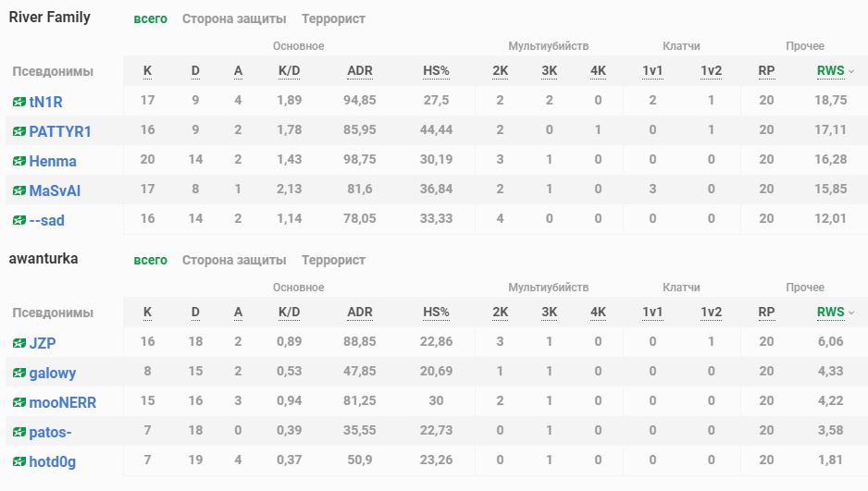Sort River Family table by HS% header
Viewport: 868px width, 491px height.
(x=436, y=71)
